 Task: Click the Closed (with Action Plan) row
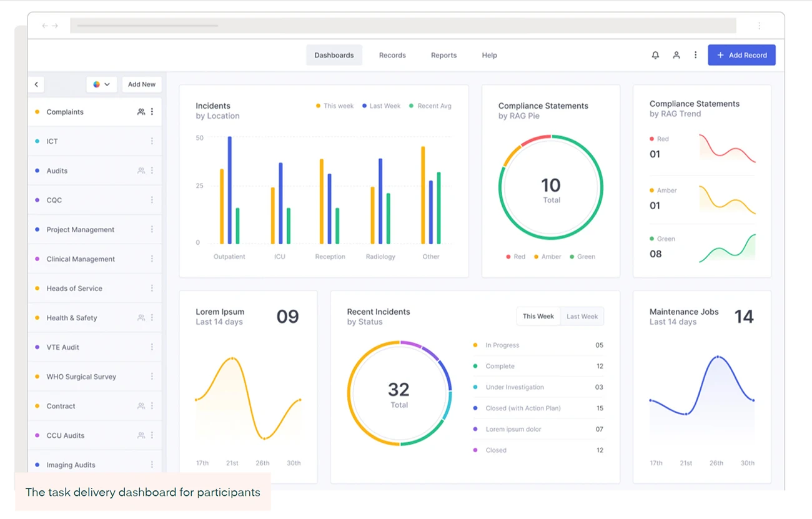pos(538,408)
